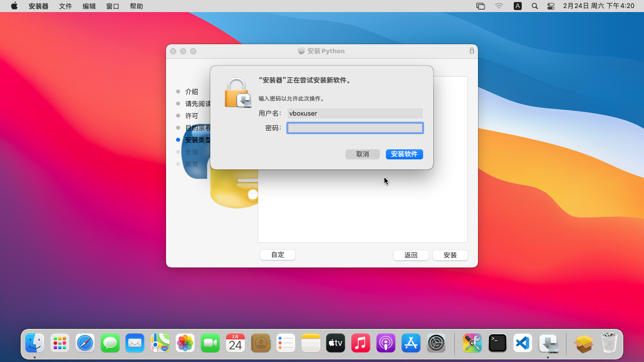This screenshot has height=362, width=644.
Task: Open the Trash in the dock
Action: 609,343
